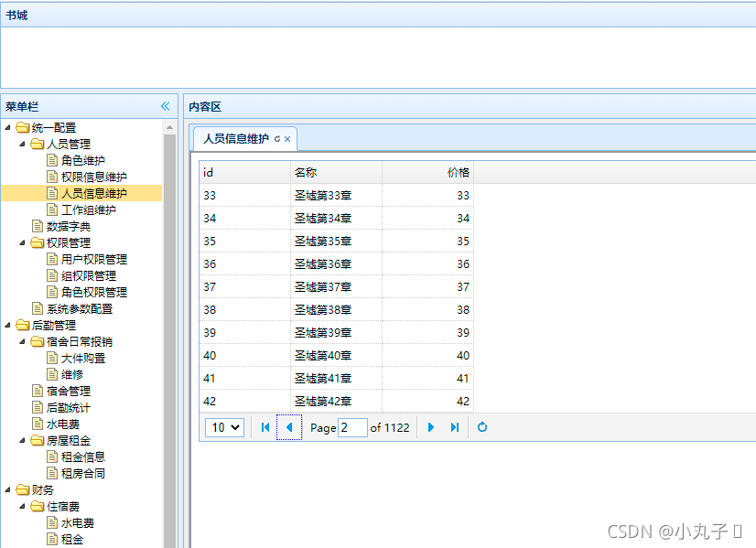
Task: Open 租金信息 in the menu tree
Action: coord(83,457)
